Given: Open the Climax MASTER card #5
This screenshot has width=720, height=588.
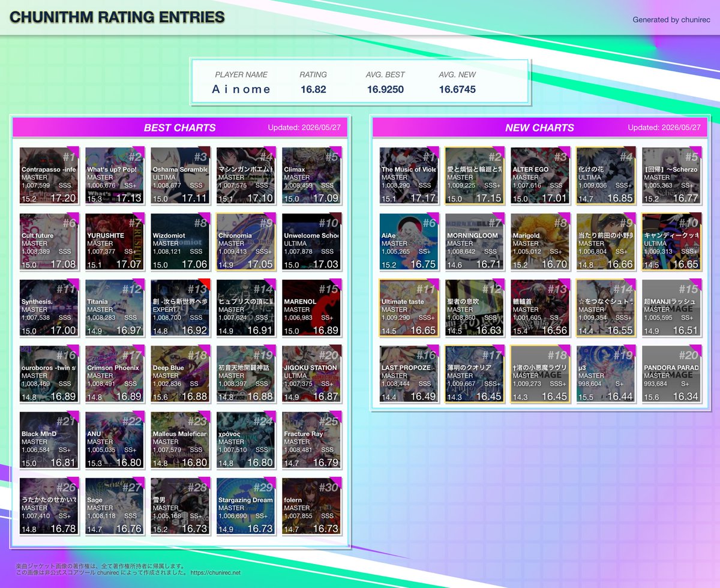Looking at the screenshot, I should tap(311, 176).
